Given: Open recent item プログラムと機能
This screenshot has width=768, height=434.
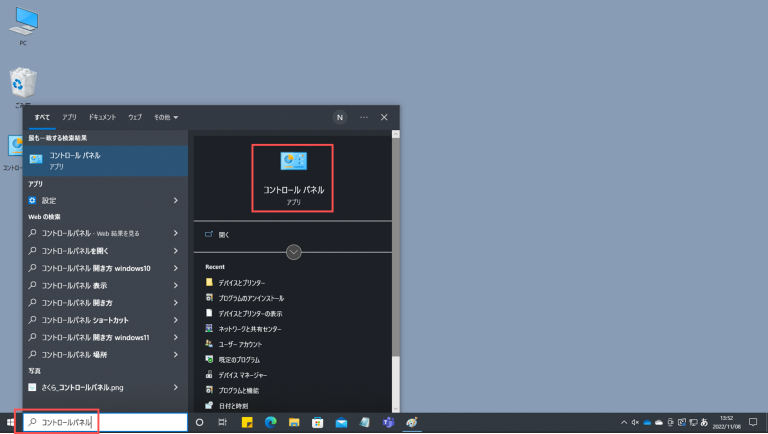Looking at the screenshot, I should (232, 390).
